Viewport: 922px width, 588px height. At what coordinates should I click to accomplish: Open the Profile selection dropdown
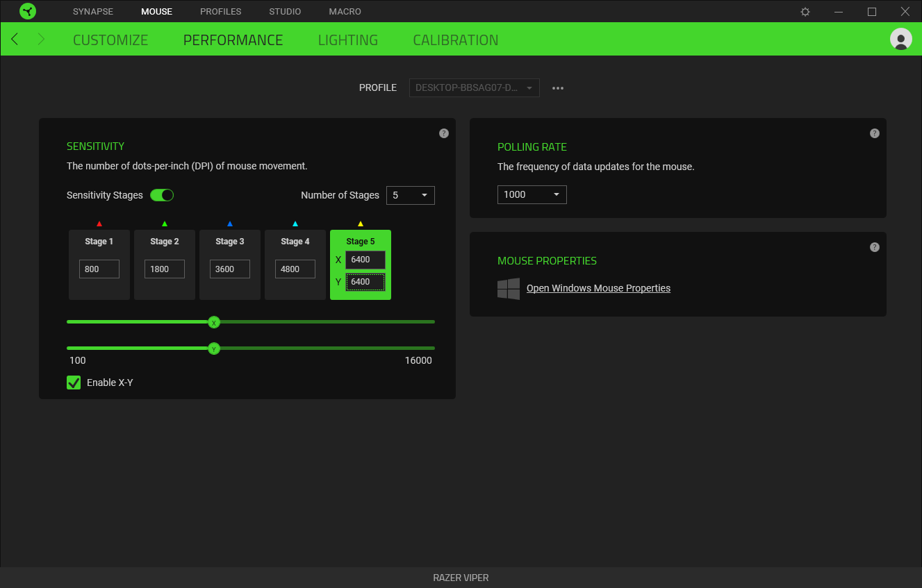point(475,88)
